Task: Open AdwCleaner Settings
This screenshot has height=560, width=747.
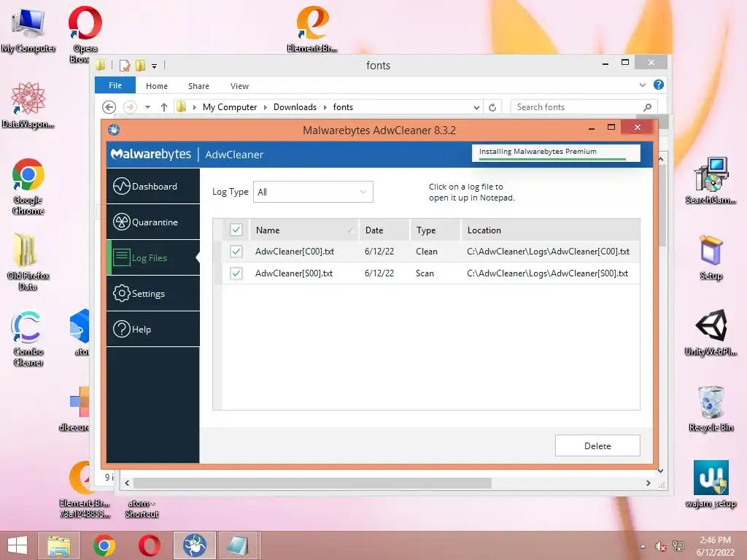Action: click(x=153, y=293)
